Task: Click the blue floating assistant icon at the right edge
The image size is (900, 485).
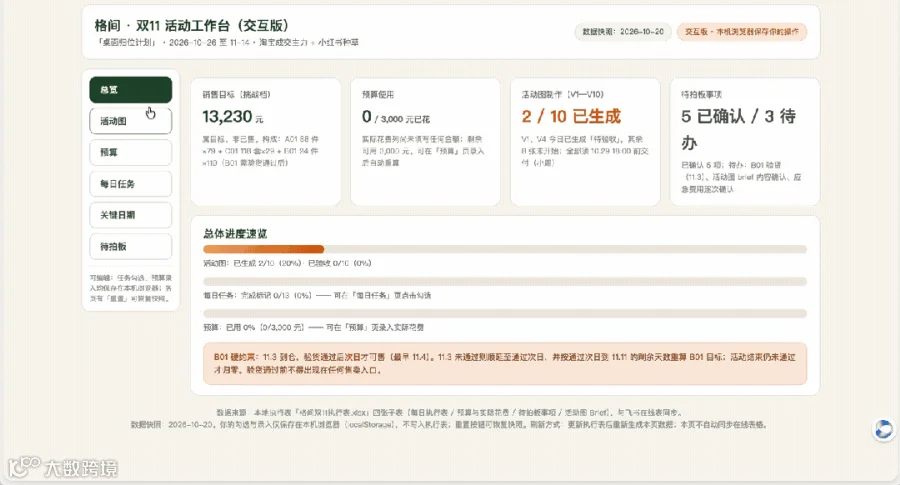Action: (x=884, y=429)
